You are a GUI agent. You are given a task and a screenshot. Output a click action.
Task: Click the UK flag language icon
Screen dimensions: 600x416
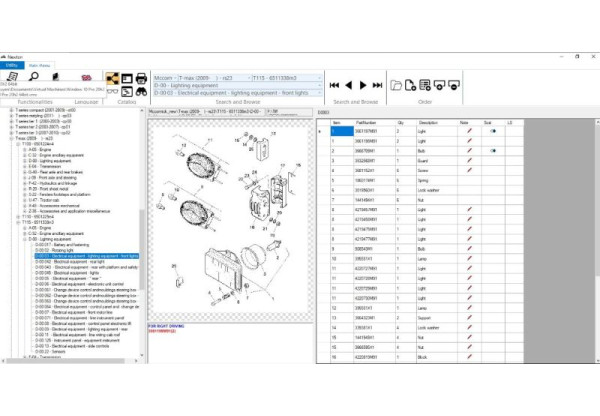pyautogui.click(x=84, y=77)
